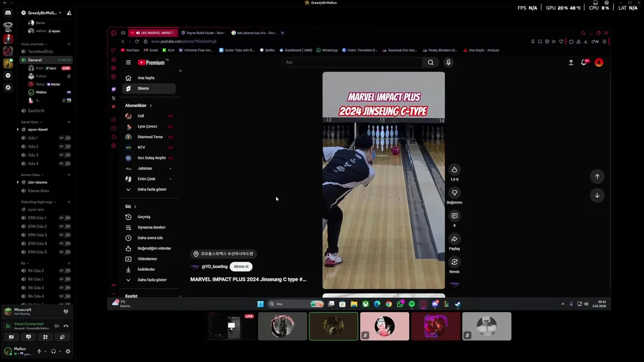Dislike the Short via thumbs-down icon
The image size is (644, 362).
click(454, 193)
